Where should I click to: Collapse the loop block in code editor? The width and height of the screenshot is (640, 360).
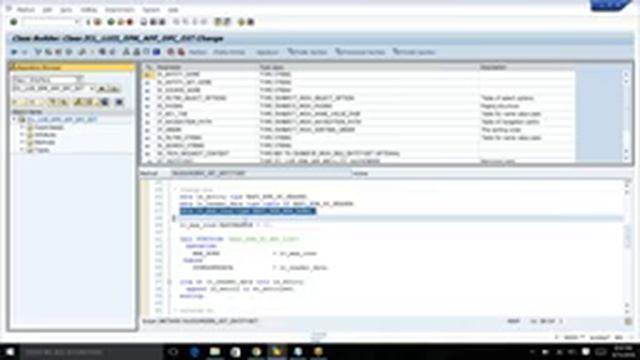point(170,282)
